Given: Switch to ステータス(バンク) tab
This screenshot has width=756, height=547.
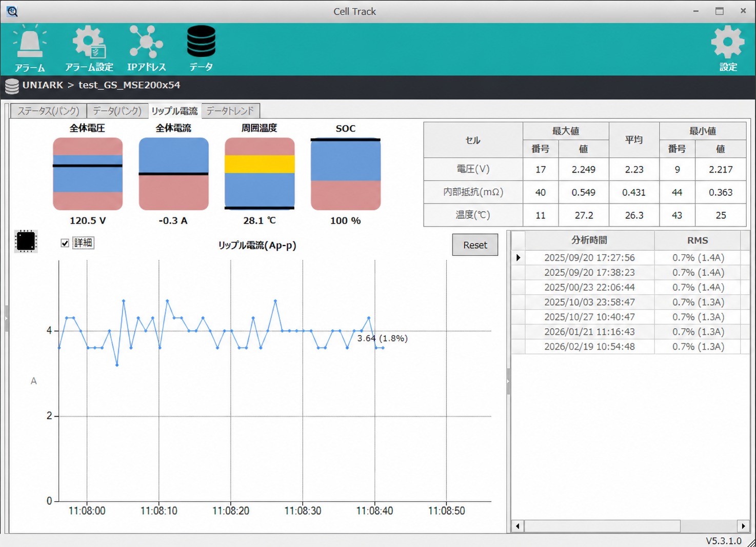Looking at the screenshot, I should [49, 111].
